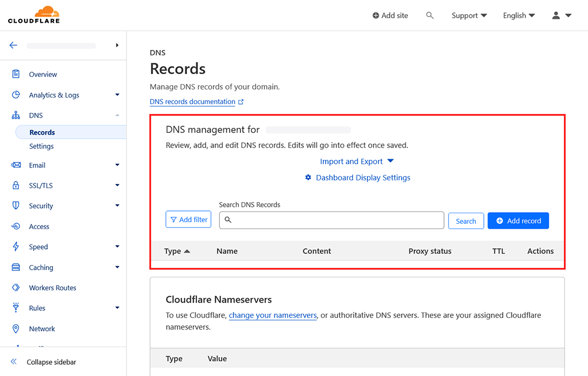Click Add site in header

[x=390, y=15]
